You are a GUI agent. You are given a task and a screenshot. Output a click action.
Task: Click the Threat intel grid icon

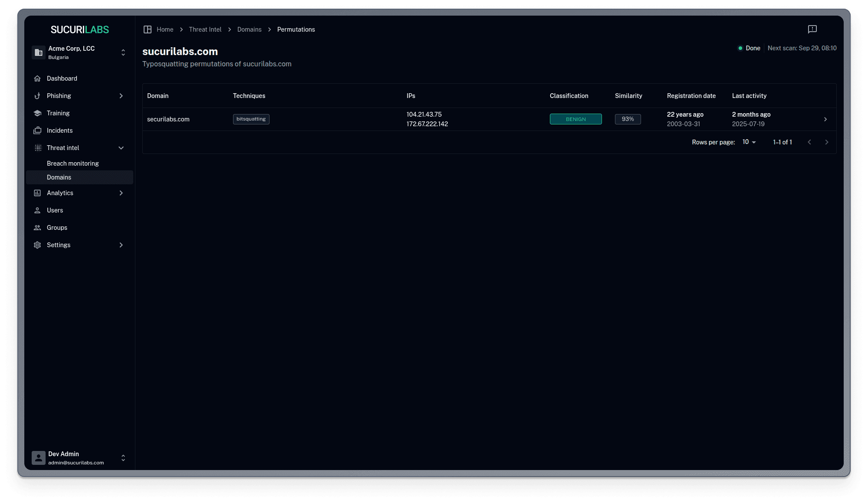click(x=38, y=148)
